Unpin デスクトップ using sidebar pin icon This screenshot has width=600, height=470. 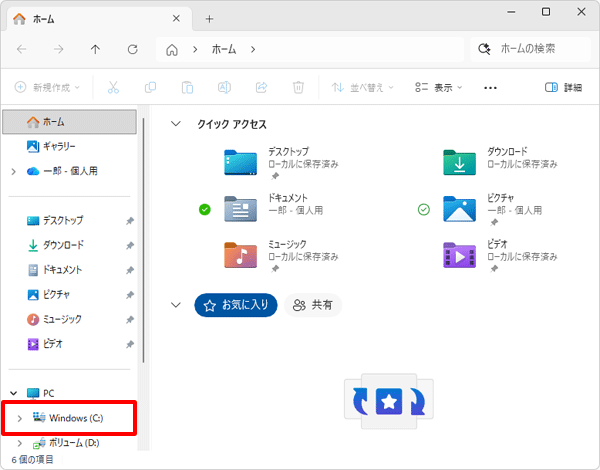point(130,221)
